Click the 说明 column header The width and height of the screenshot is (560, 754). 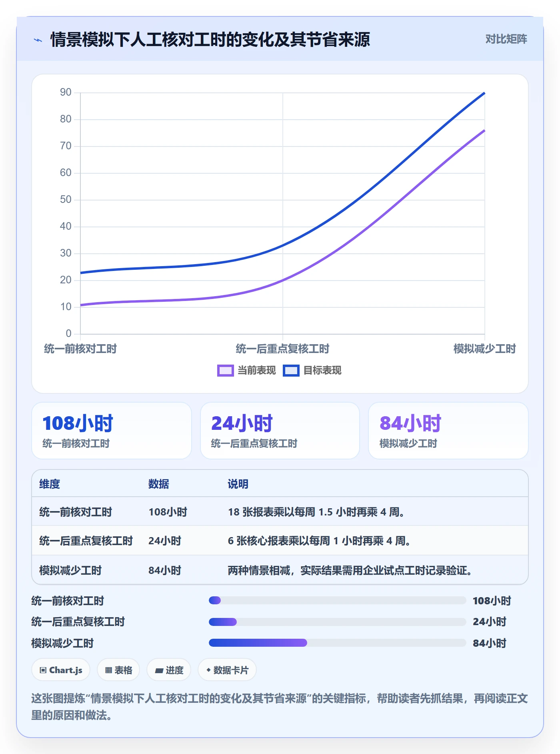tap(238, 484)
